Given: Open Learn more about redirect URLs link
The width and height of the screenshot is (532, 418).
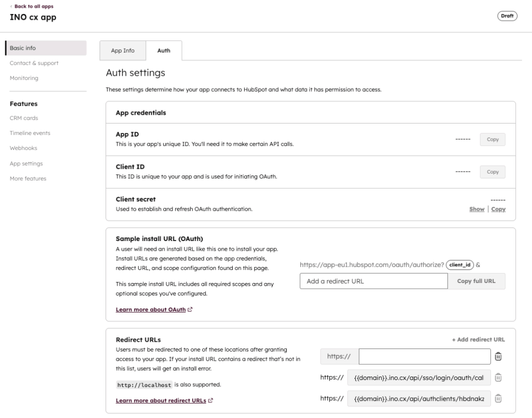Looking at the screenshot, I should click(x=161, y=400).
